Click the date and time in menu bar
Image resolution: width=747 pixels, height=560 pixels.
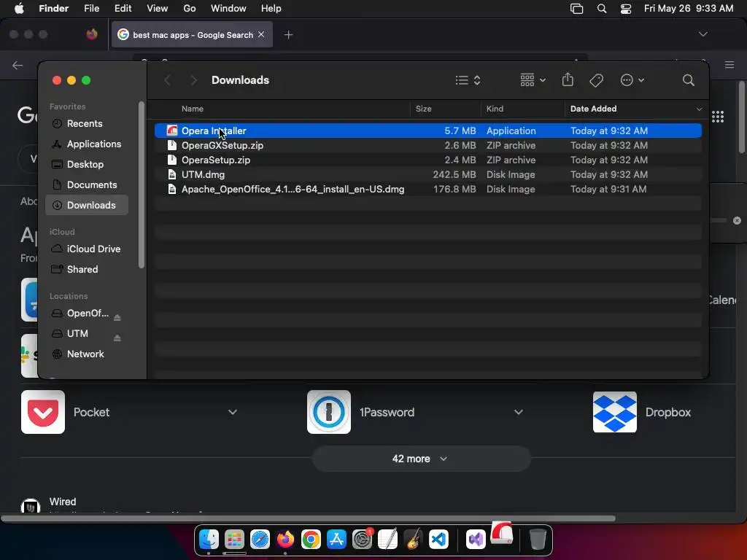689,9
